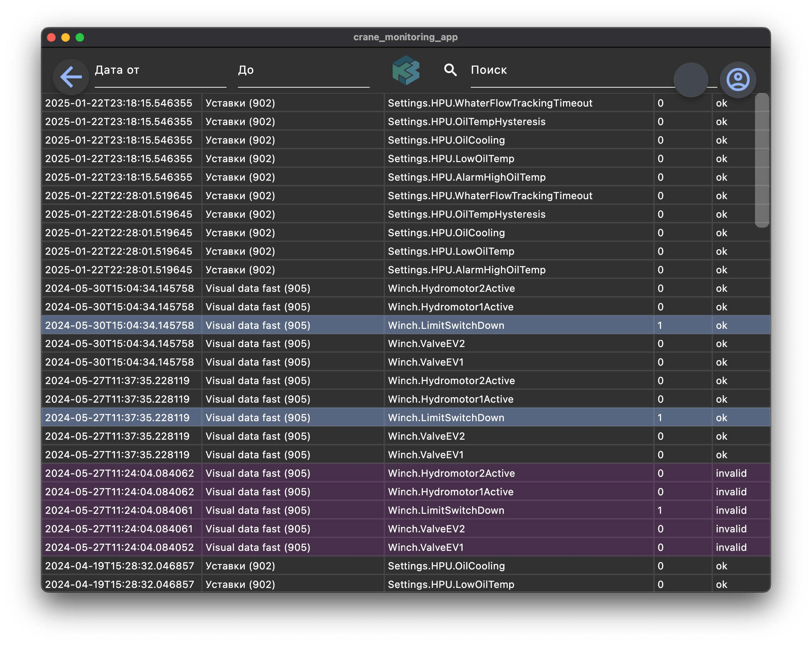Click Settings.HPU.OilCooling at 23:18:15
812x646 pixels.
click(x=446, y=140)
